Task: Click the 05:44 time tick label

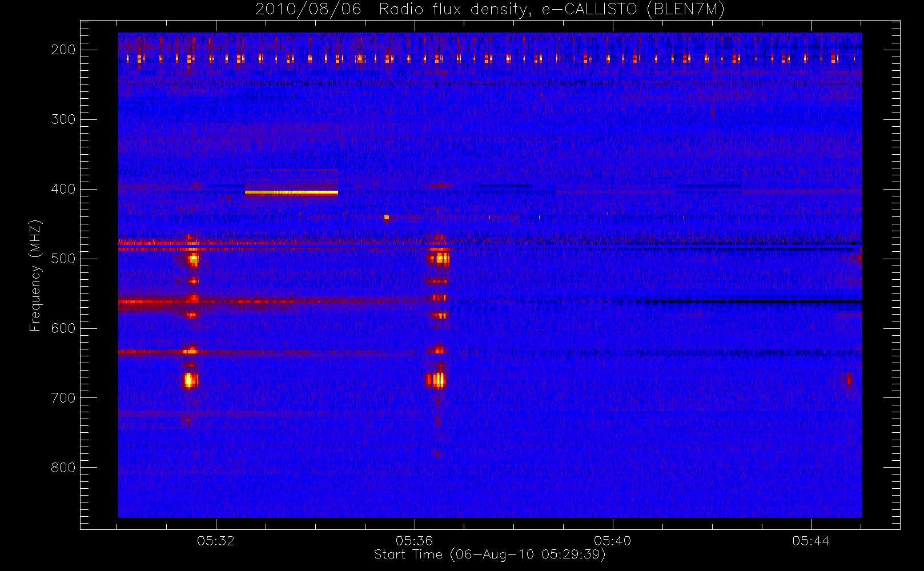Action: (811, 541)
